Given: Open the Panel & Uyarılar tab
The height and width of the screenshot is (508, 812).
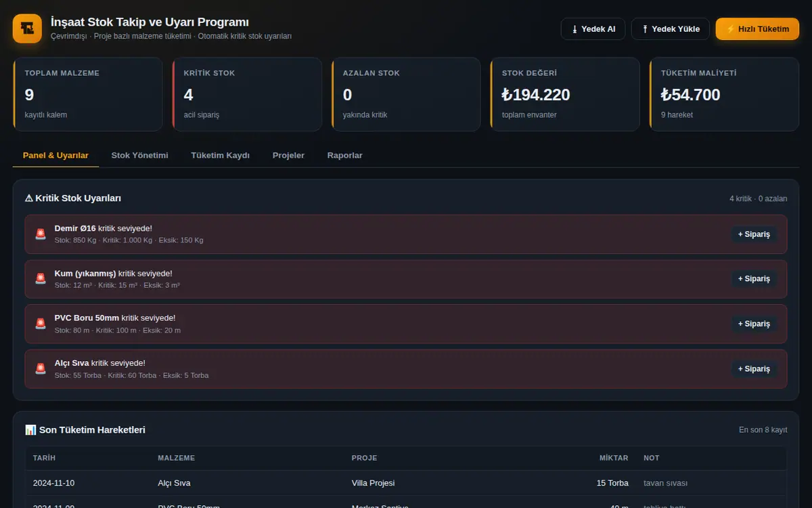Looking at the screenshot, I should 55,155.
